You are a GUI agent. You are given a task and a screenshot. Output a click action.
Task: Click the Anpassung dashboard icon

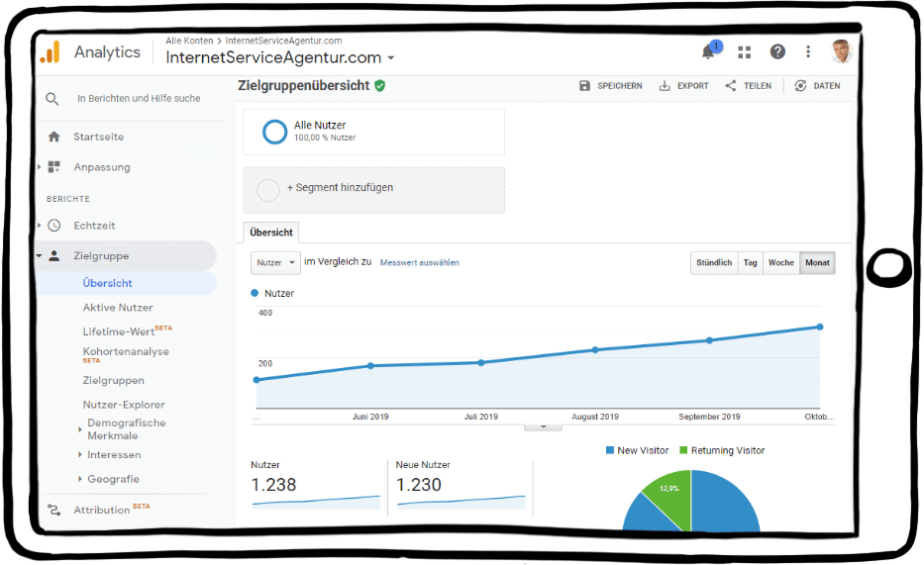[x=54, y=166]
